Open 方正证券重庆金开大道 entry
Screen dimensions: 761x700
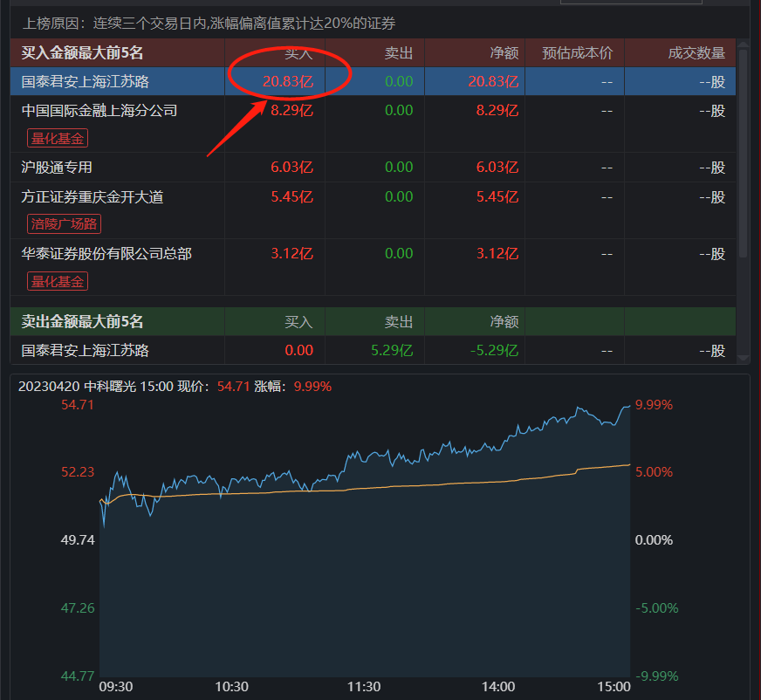(93, 197)
